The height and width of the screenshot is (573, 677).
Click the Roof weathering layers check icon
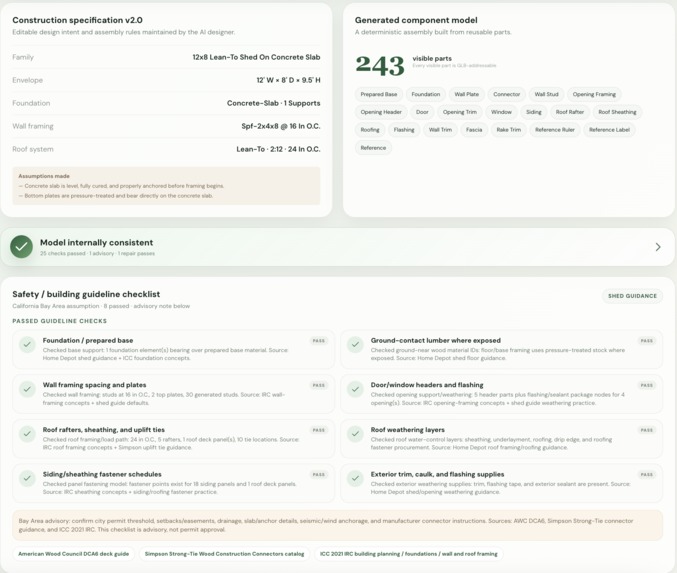coord(355,434)
